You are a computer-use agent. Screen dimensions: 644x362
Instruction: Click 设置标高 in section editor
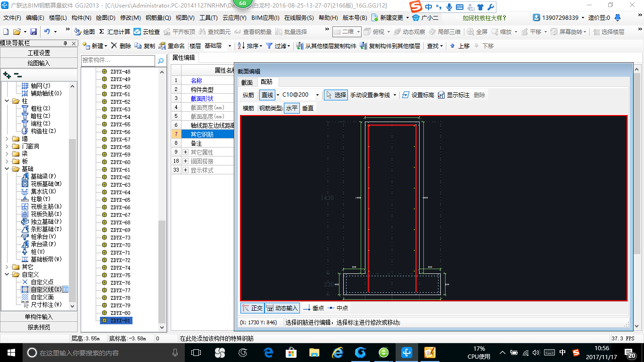pyautogui.click(x=418, y=95)
